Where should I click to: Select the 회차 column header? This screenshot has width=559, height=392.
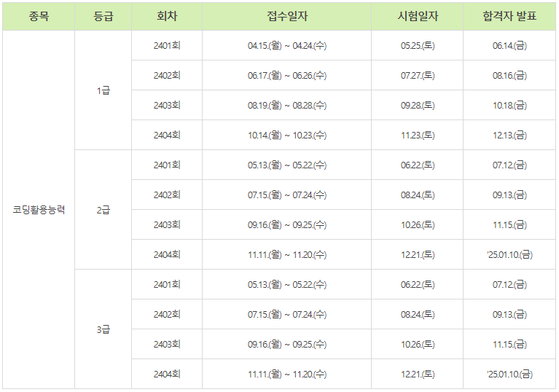click(167, 16)
